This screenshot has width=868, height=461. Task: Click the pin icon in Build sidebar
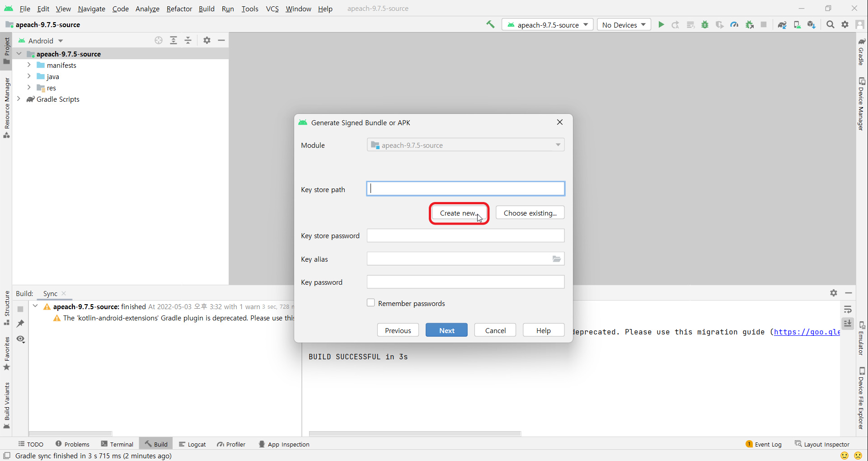20,324
